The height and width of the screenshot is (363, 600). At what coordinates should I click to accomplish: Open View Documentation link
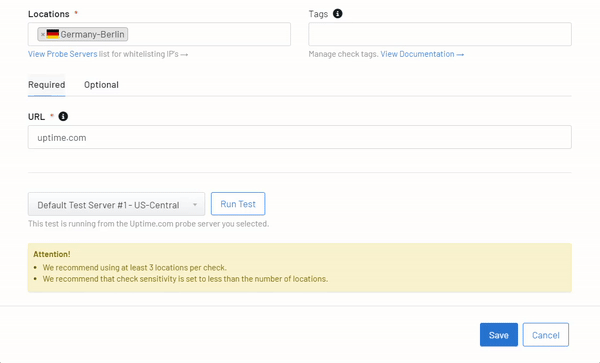coord(422,54)
